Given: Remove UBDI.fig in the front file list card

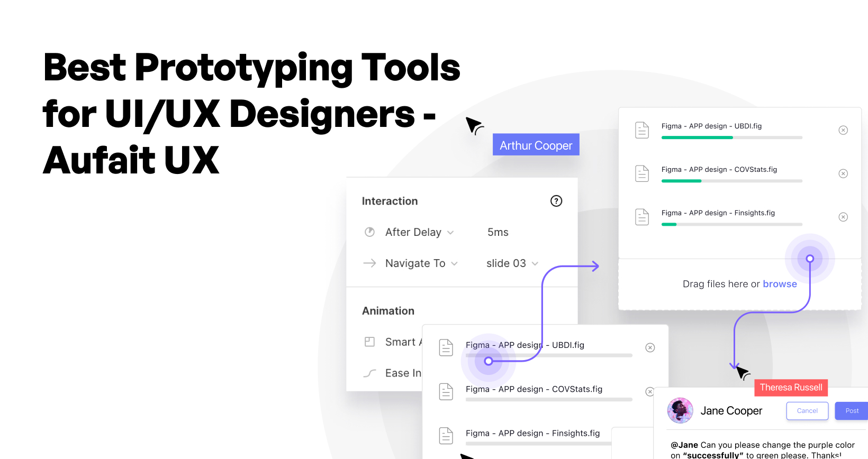Looking at the screenshot, I should [650, 347].
